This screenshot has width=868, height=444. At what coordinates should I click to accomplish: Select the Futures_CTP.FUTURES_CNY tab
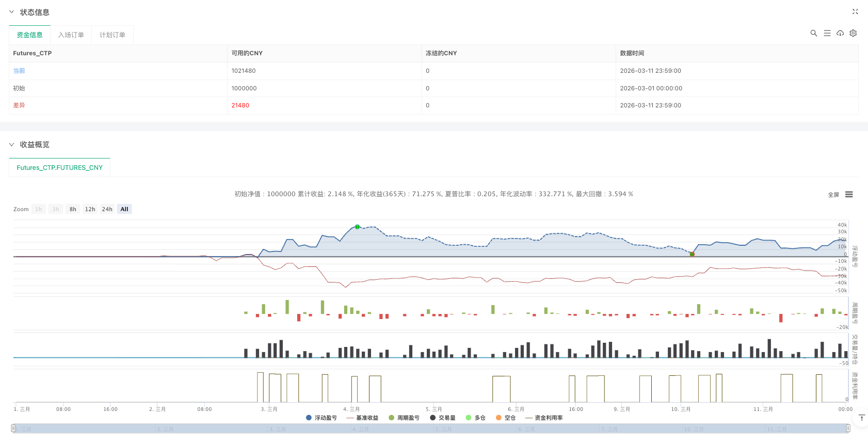[x=59, y=168]
